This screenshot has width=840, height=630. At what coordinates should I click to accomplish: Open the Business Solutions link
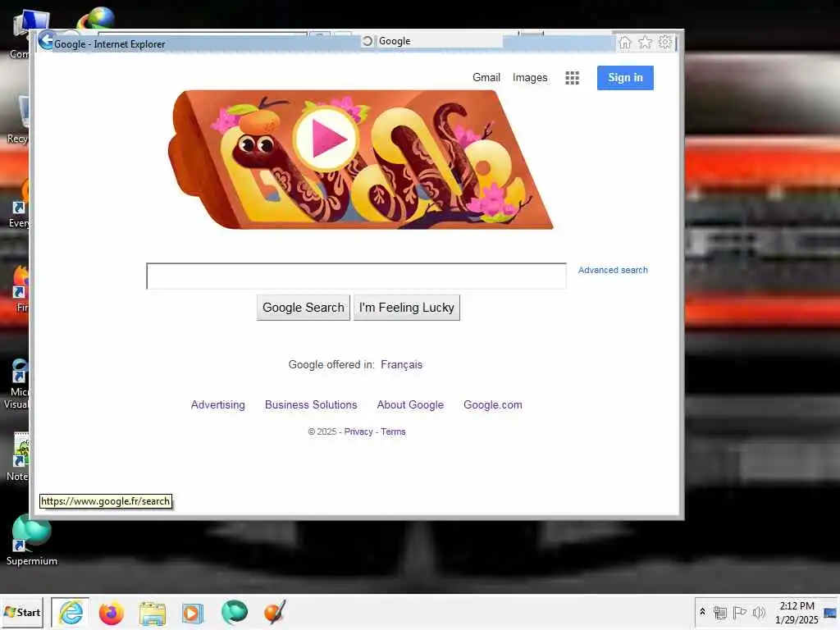311,405
